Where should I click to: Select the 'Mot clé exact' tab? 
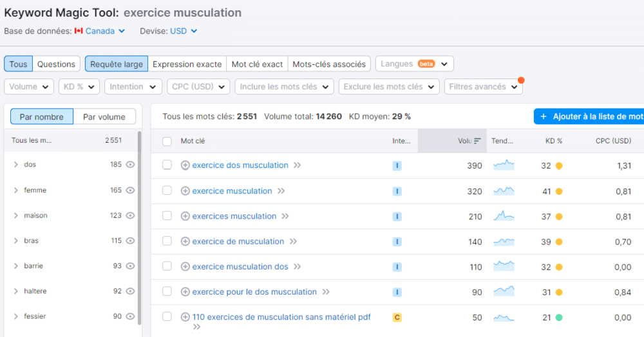coord(257,64)
